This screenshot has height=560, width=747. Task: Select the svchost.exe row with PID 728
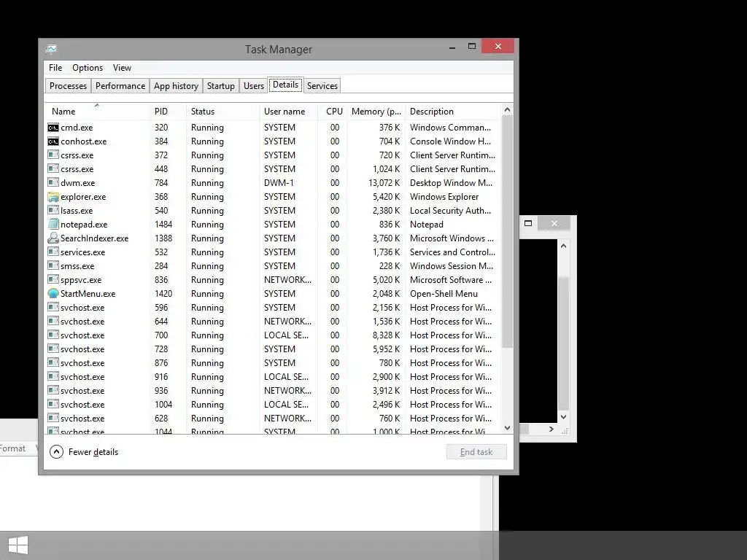pos(273,349)
